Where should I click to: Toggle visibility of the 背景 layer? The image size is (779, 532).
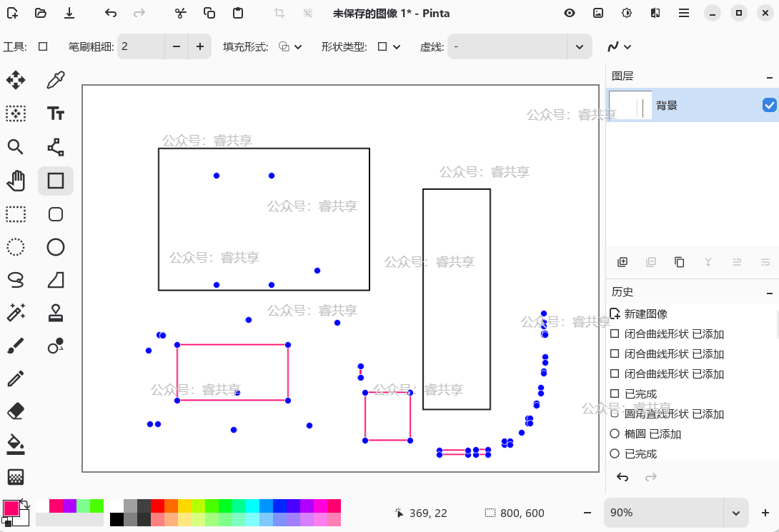[769, 106]
